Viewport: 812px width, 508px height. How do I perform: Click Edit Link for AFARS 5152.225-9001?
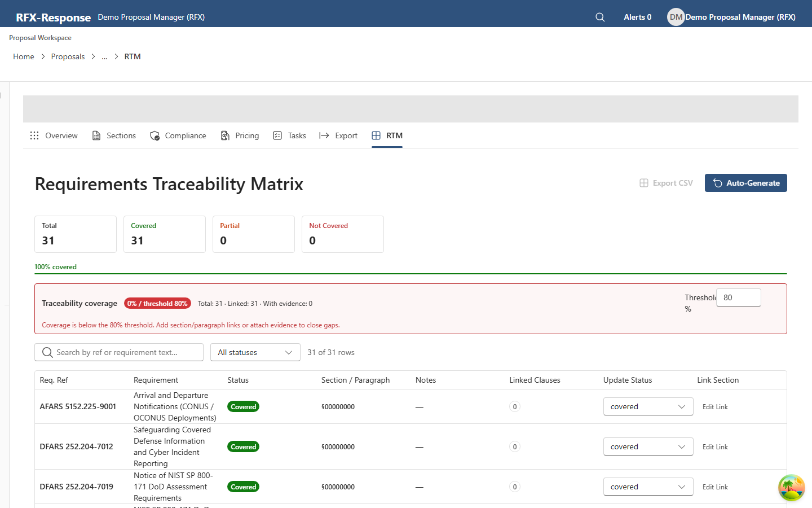tap(715, 407)
